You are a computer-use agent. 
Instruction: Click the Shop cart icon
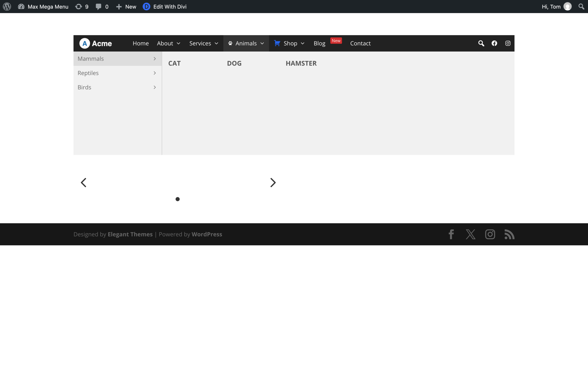click(277, 43)
